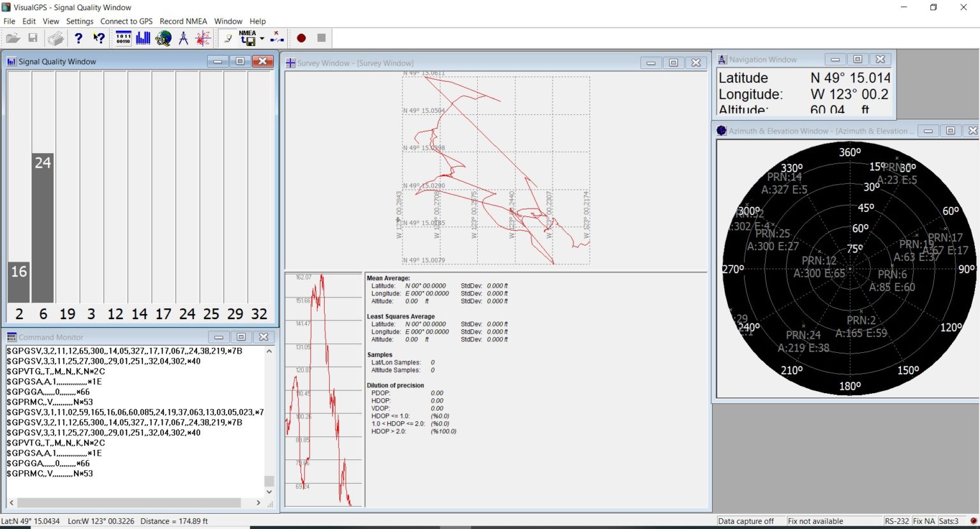Click Command Monitor scroll right arrow
This screenshot has width=980, height=529.
tap(258, 503)
